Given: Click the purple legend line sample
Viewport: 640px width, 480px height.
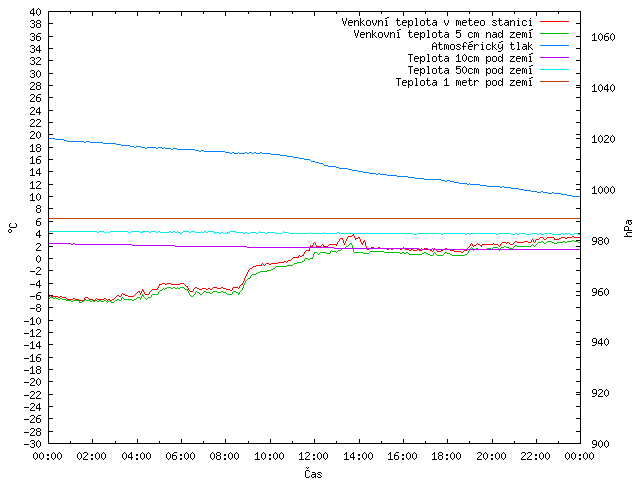Looking at the screenshot, I should click(x=554, y=58).
